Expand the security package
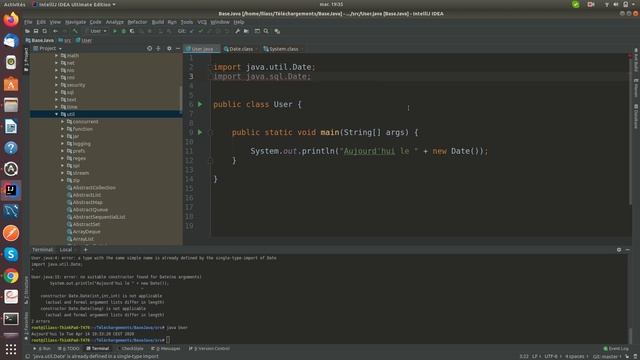 tap(56, 85)
